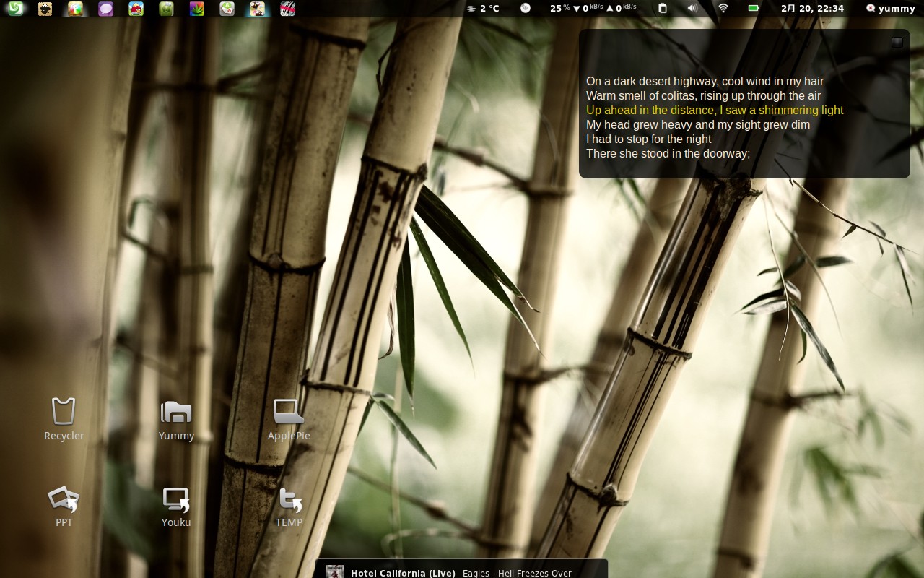Check the battery status indicator

[753, 8]
